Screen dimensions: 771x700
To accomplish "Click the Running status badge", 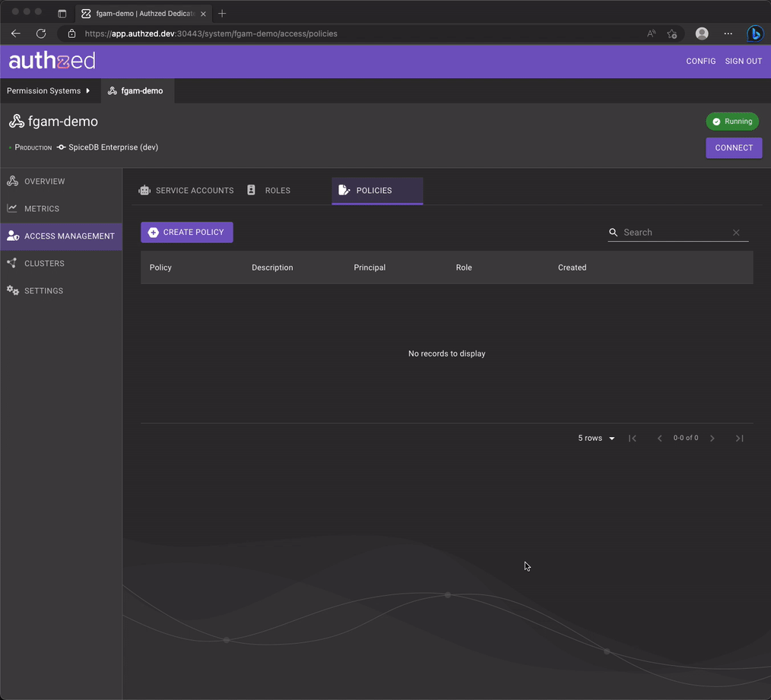I will (x=732, y=122).
